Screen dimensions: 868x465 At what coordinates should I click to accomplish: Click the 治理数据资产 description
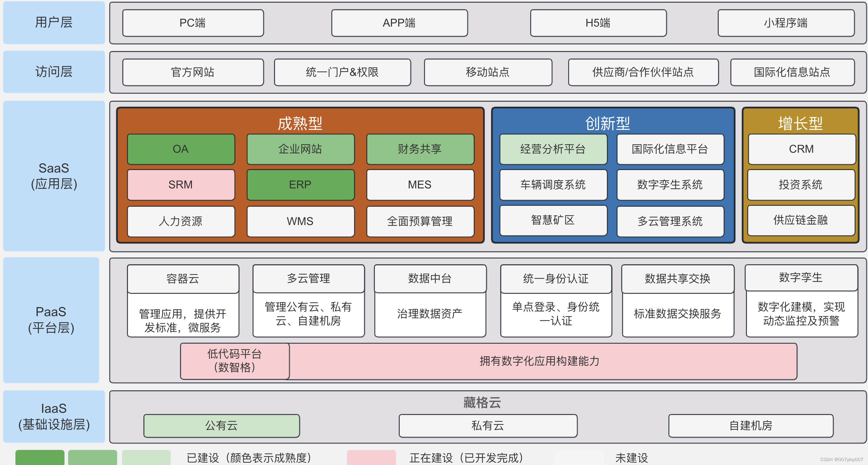[430, 314]
